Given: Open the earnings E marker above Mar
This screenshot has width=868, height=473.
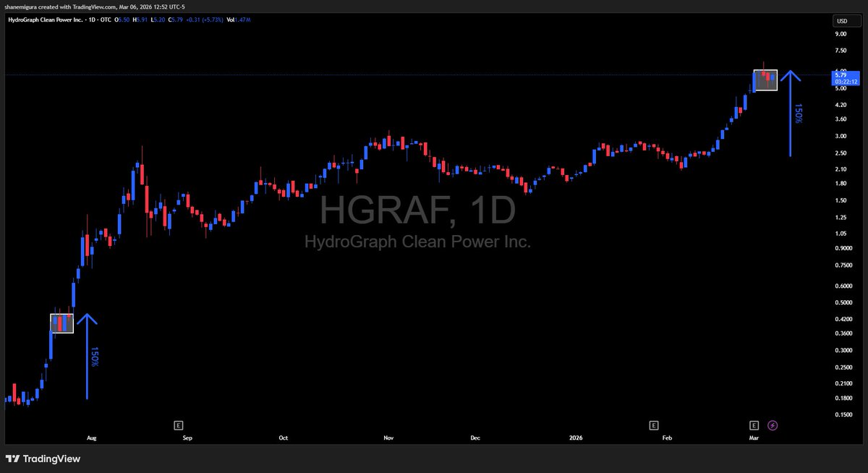Looking at the screenshot, I should point(754,425).
